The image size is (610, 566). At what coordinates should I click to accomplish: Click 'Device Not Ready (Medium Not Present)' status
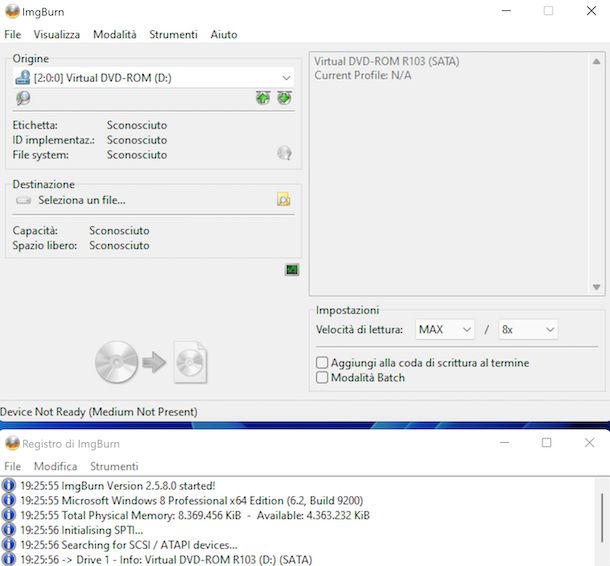click(x=98, y=412)
